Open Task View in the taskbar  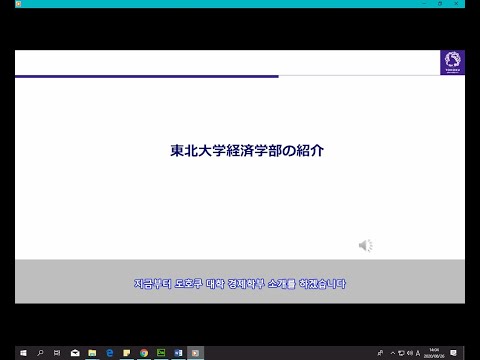click(x=57, y=353)
